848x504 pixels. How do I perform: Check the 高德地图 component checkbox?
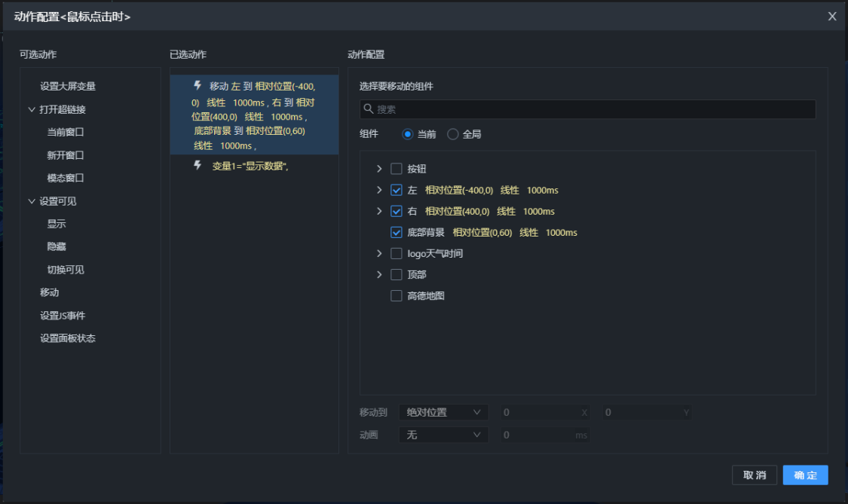(x=396, y=295)
